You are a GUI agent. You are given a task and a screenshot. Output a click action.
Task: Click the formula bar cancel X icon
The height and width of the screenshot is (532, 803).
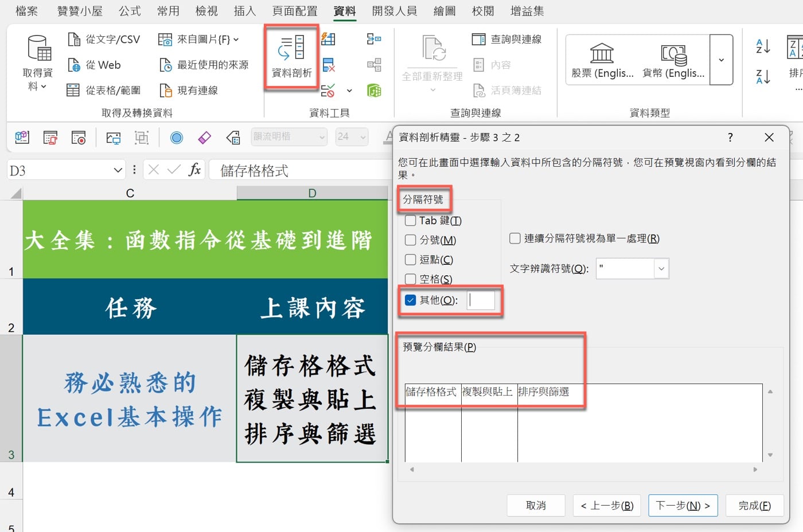(x=154, y=170)
